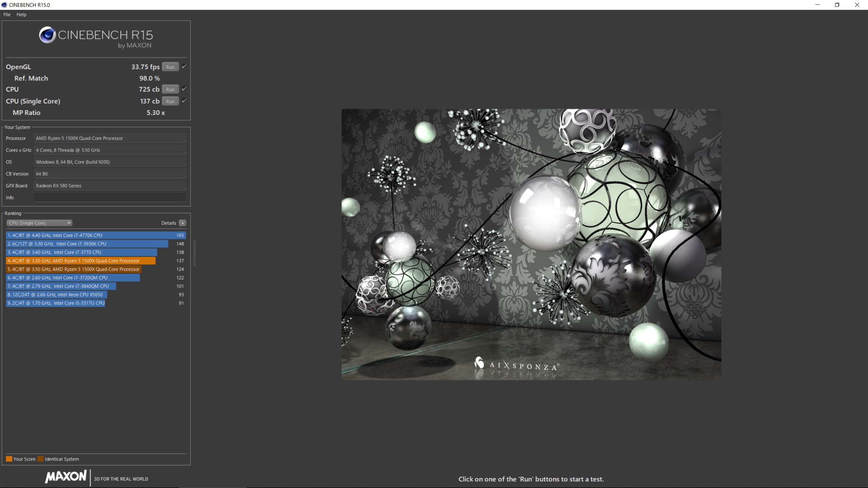Click the 3D FOR THE REAL WORLD tagline
The width and height of the screenshot is (868, 488).
(121, 479)
